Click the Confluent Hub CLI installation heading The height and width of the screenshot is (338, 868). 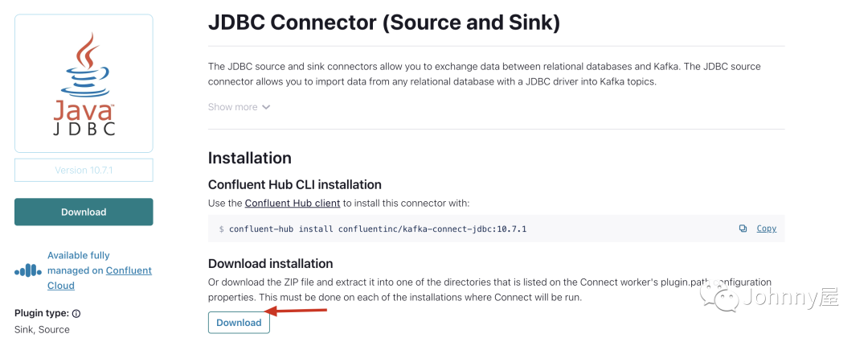[294, 184]
